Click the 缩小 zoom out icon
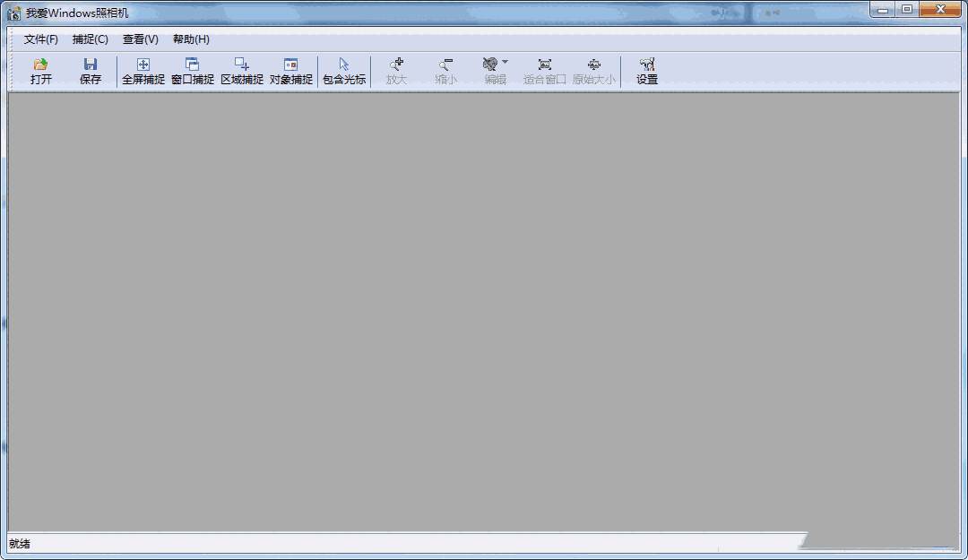This screenshot has width=968, height=560. [x=445, y=72]
